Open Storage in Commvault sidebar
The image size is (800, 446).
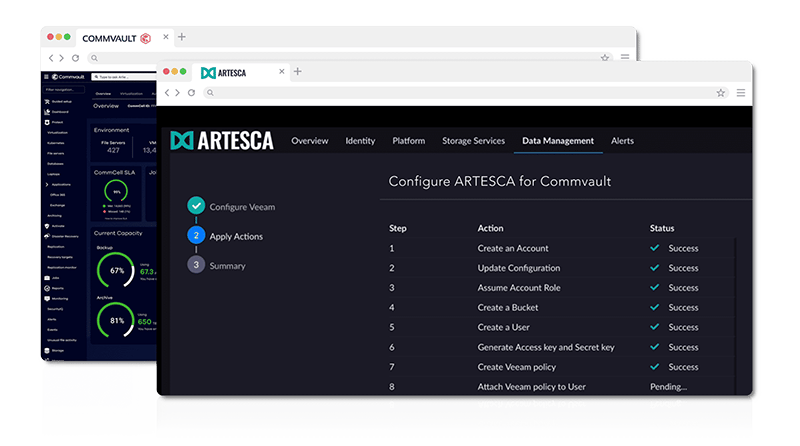(x=54, y=351)
